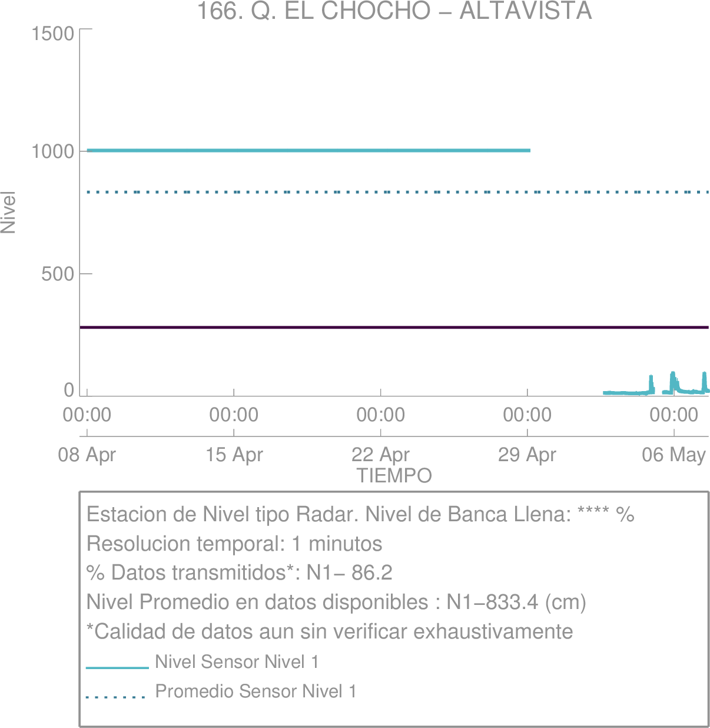
Task: Click the solid teal legend line sample
Action: pyautogui.click(x=117, y=667)
